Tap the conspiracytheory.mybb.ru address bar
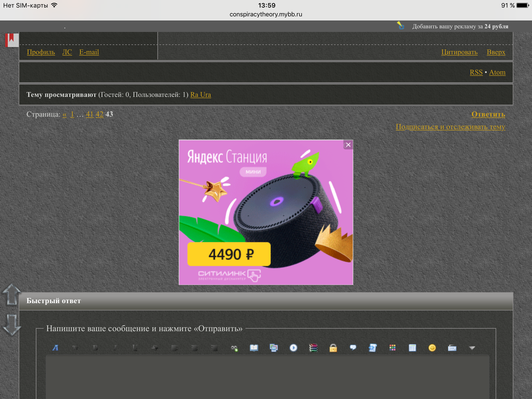532x399 pixels. [x=266, y=14]
